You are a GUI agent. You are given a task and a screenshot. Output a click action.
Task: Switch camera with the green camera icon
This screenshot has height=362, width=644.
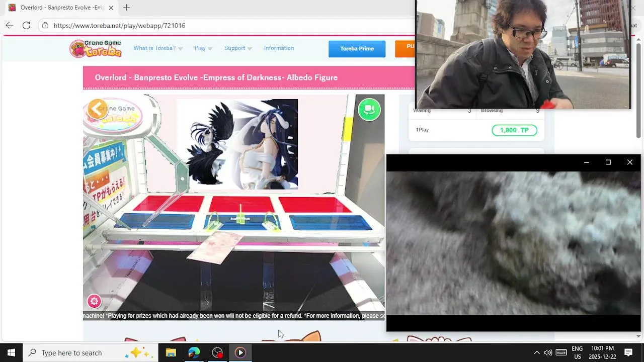(369, 109)
